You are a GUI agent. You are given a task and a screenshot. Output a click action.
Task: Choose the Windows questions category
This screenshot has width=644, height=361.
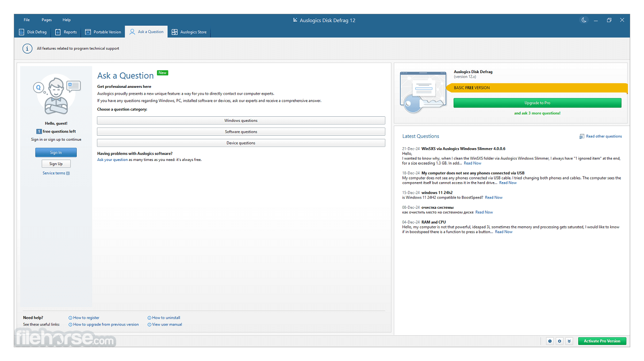[x=241, y=120]
